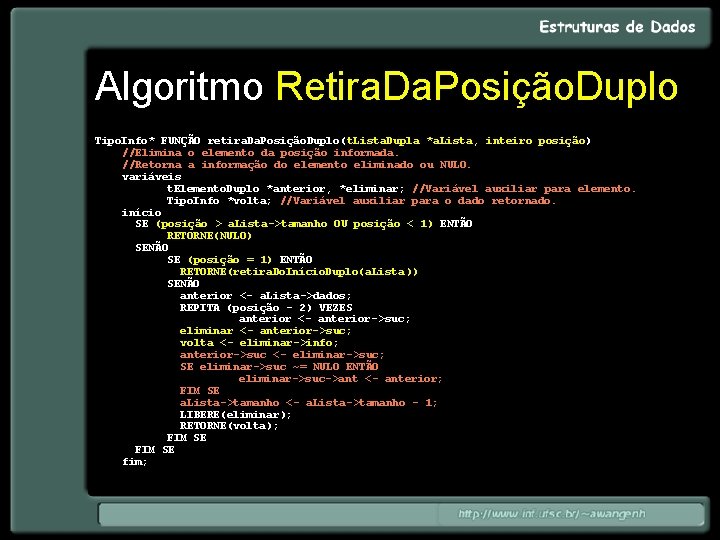Click the line 'tElementoDuplo *anterior, *eliminar;'

click(x=285, y=188)
